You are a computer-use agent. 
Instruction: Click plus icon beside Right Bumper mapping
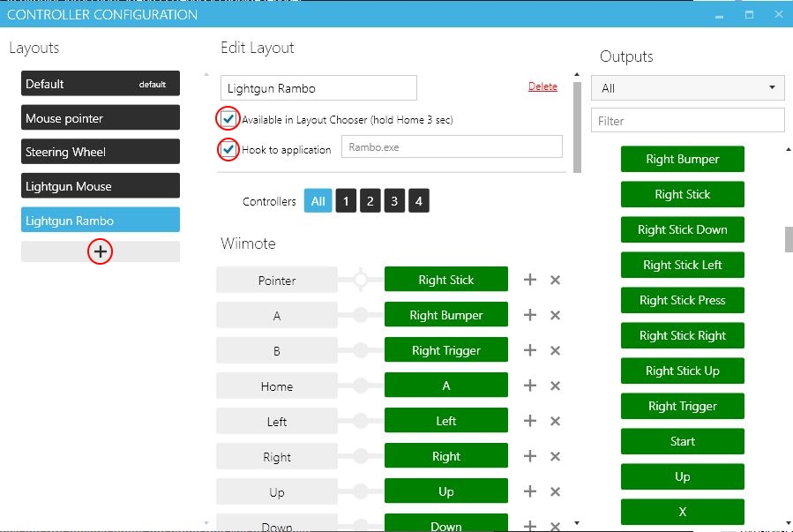pos(530,315)
